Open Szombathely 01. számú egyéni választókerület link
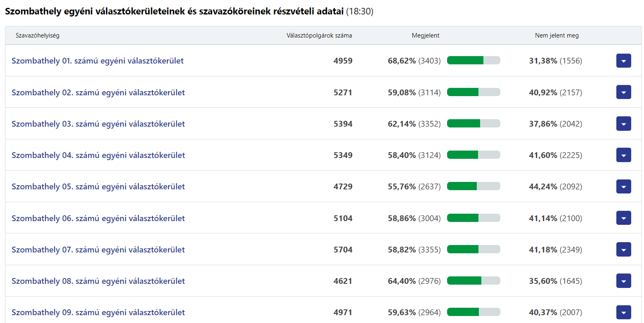 pos(97,61)
